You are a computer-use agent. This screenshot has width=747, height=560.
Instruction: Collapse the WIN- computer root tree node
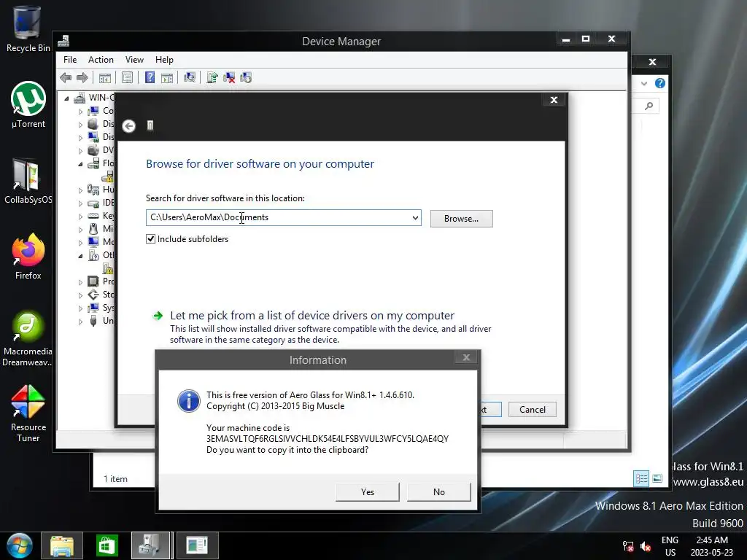click(x=66, y=98)
